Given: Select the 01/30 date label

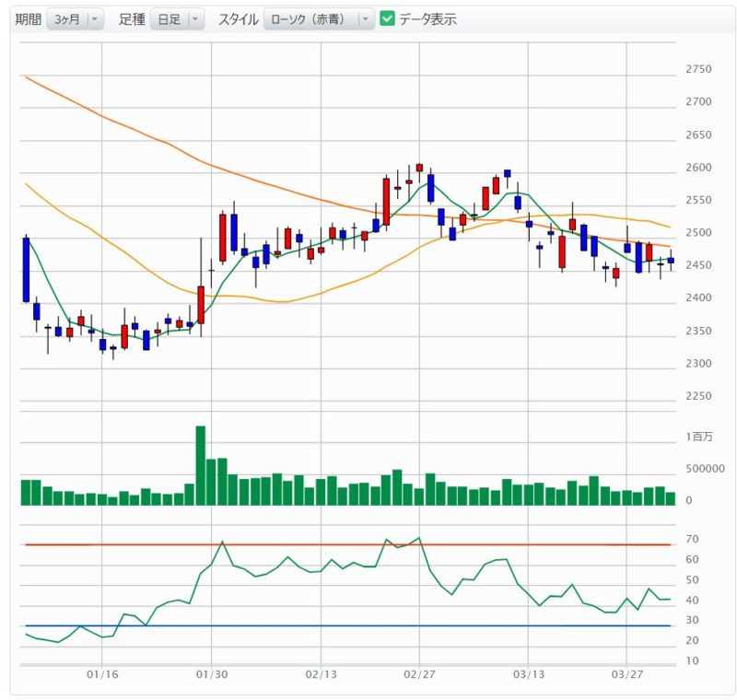Looking at the screenshot, I should (212, 674).
